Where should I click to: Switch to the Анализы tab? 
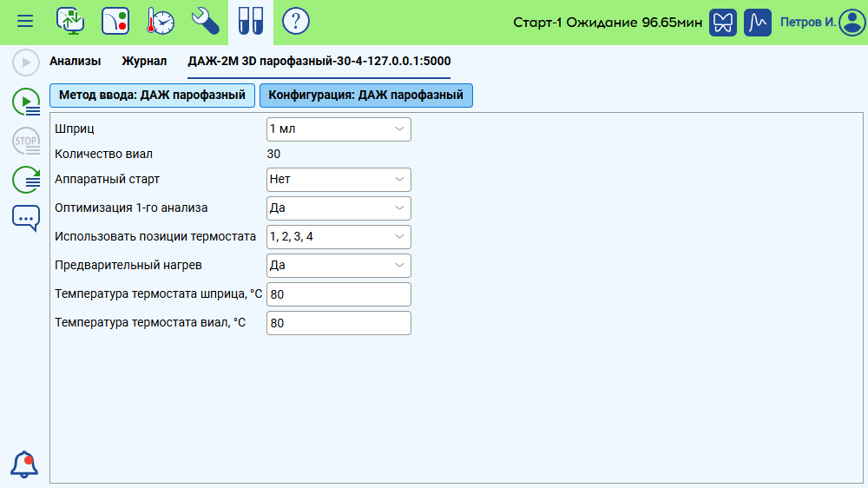coord(75,62)
